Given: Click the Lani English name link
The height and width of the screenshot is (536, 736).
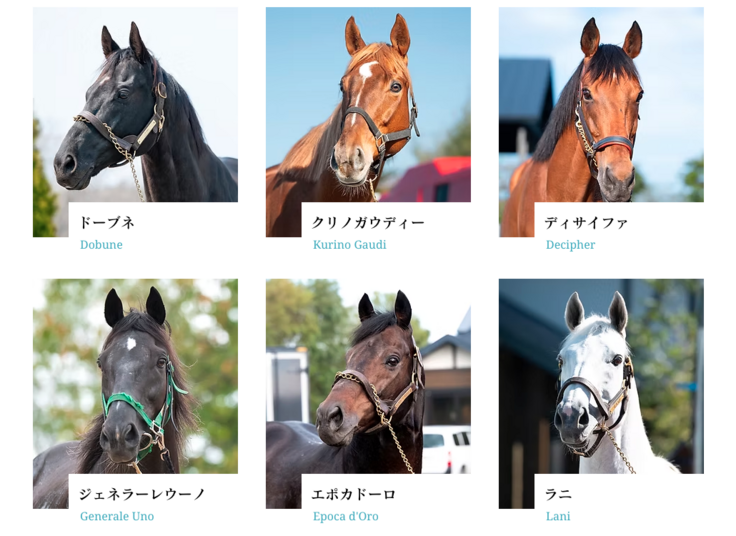Looking at the screenshot, I should click(558, 516).
